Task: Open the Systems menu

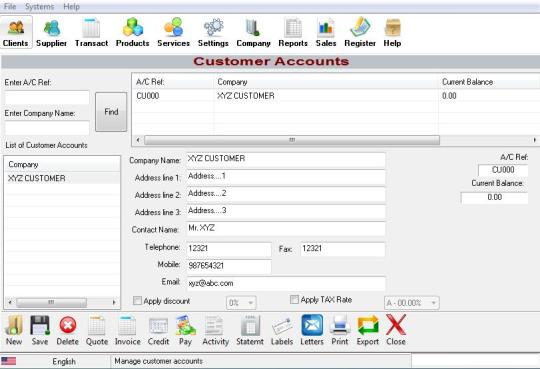Action: (39, 7)
